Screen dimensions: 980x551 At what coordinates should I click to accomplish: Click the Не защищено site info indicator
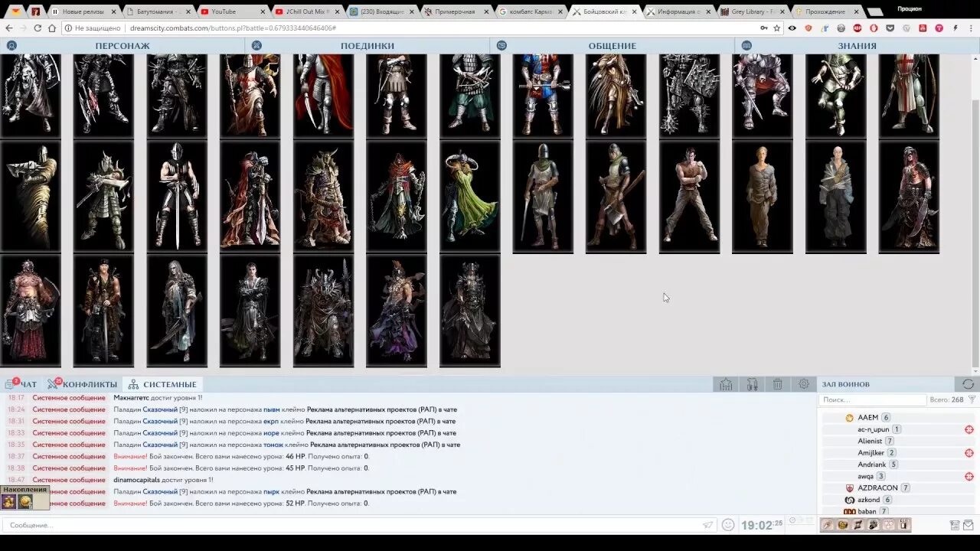point(93,28)
